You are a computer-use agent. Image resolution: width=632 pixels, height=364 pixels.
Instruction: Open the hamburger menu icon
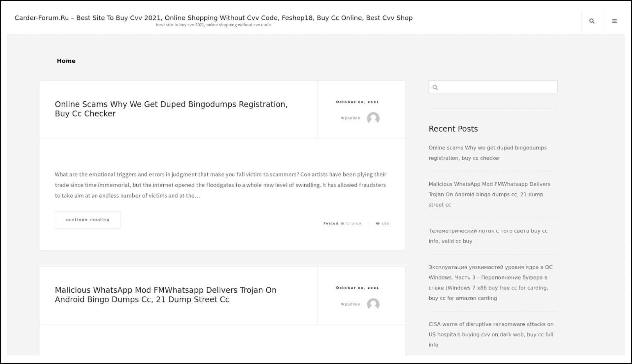614,21
